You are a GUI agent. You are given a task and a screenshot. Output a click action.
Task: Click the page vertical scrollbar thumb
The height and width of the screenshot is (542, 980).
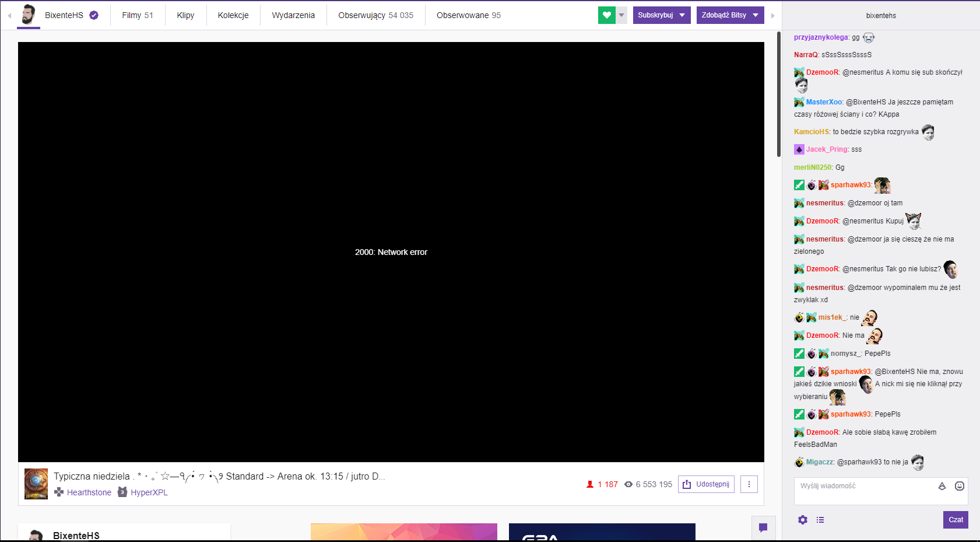pos(779,94)
